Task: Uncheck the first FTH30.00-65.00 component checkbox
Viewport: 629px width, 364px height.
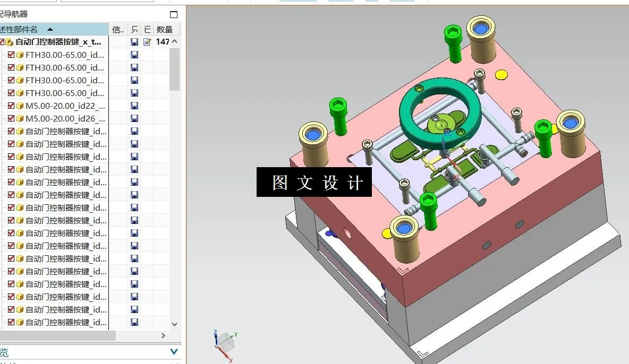Action: tap(10, 55)
